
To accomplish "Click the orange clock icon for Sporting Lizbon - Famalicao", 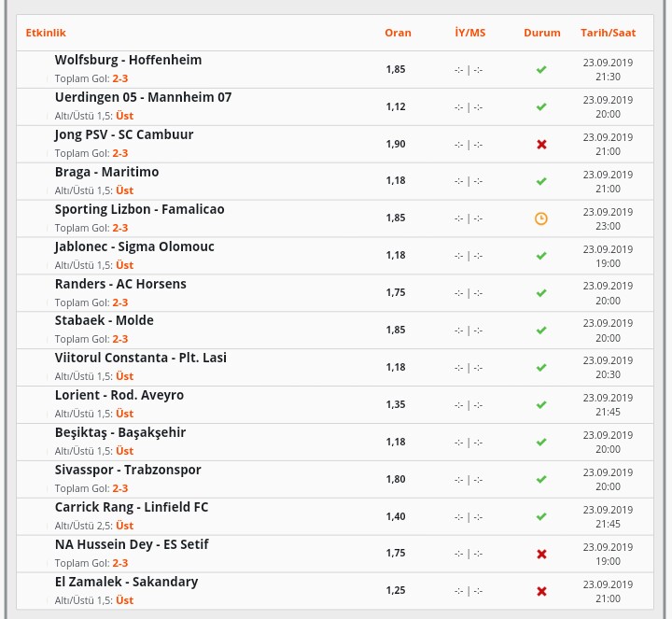I will pyautogui.click(x=540, y=218).
